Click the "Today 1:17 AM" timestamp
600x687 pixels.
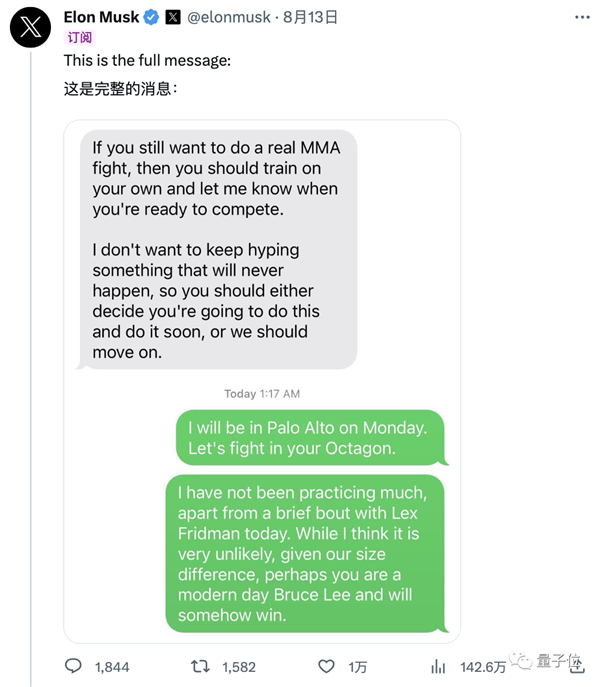[x=262, y=394]
